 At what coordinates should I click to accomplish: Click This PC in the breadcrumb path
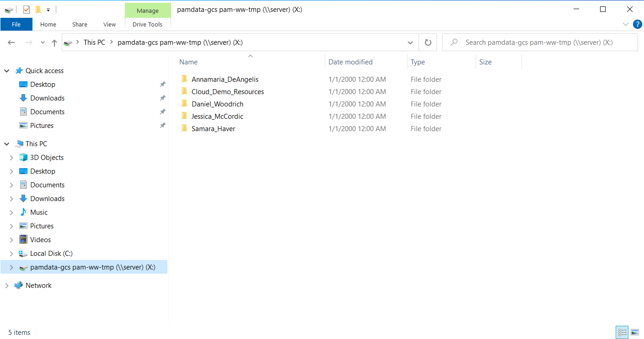tap(94, 42)
